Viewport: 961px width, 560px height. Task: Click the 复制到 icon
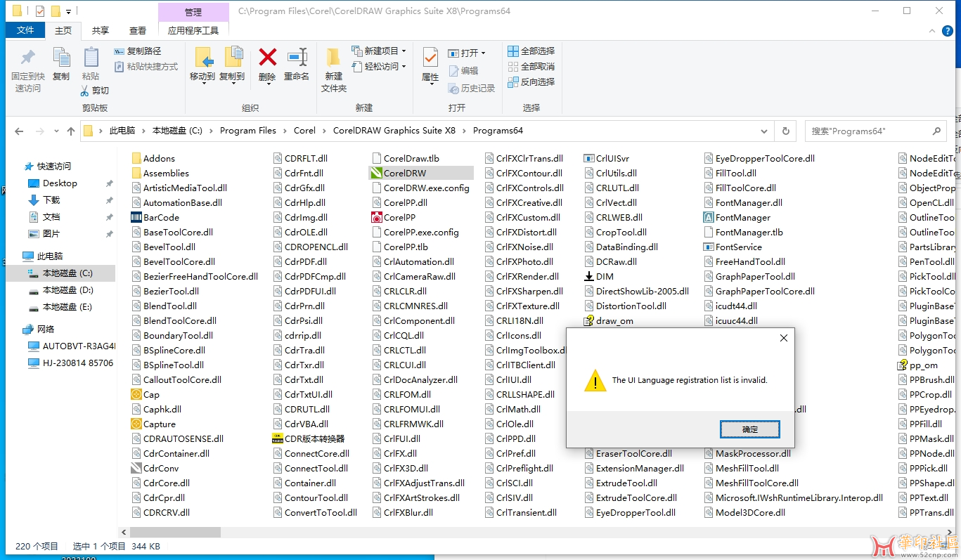coord(233,58)
